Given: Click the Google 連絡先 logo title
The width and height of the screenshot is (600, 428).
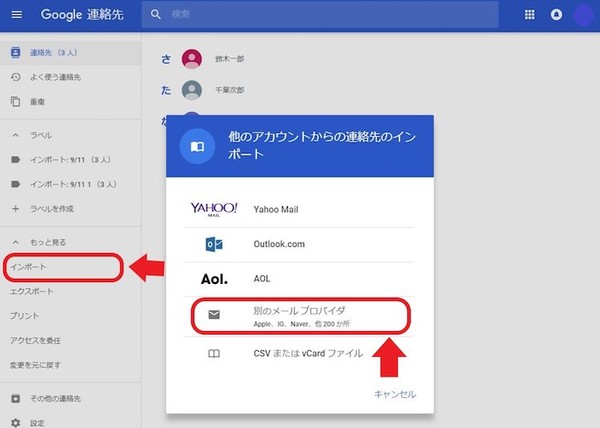Looking at the screenshot, I should 82,15.
